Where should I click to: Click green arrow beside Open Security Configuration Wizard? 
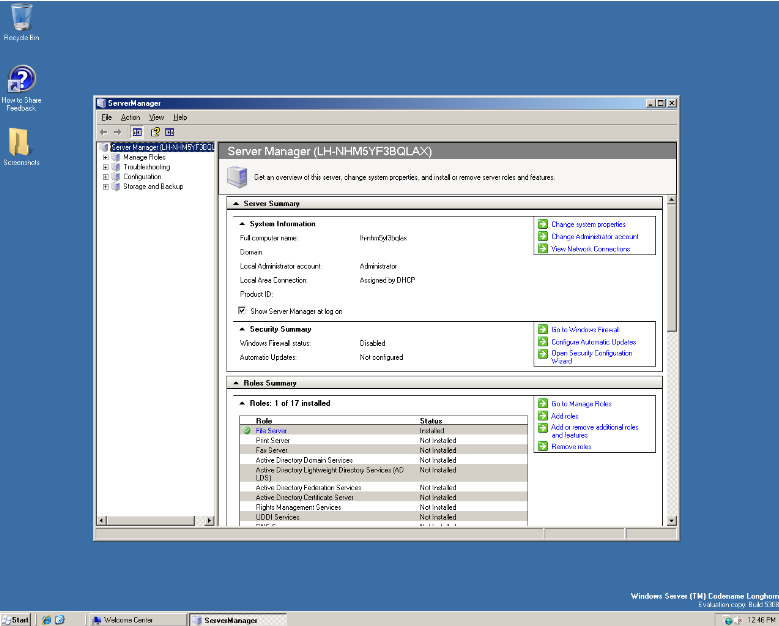(x=543, y=354)
